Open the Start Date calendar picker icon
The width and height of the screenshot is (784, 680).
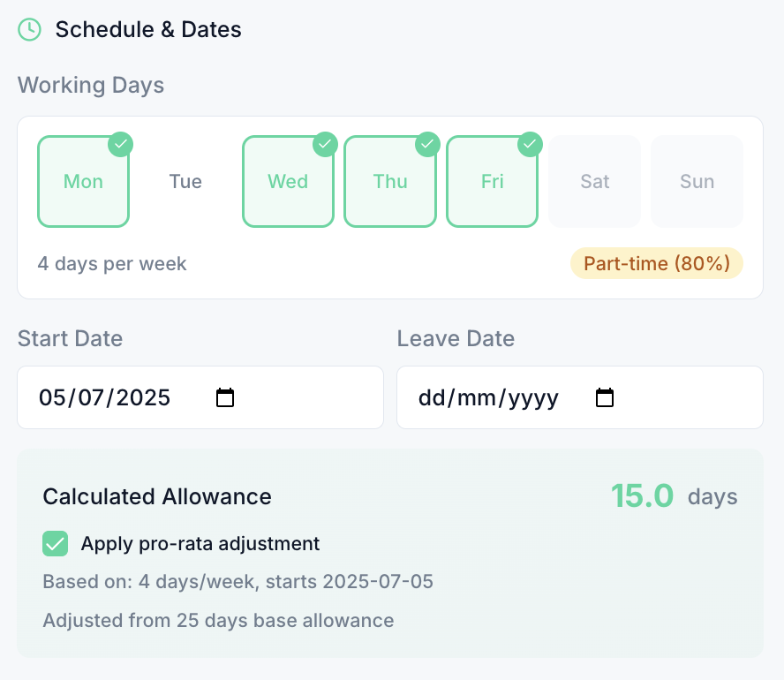point(225,397)
